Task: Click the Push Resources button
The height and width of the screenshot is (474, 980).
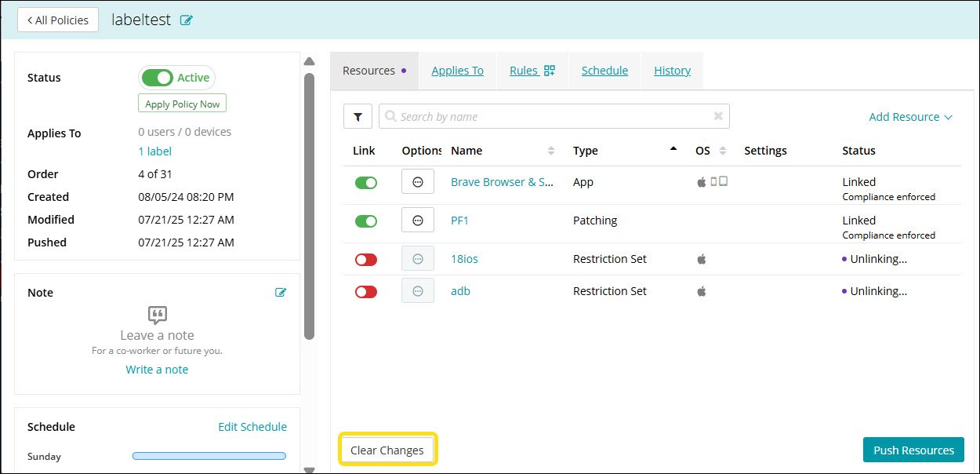Action: 913,450
